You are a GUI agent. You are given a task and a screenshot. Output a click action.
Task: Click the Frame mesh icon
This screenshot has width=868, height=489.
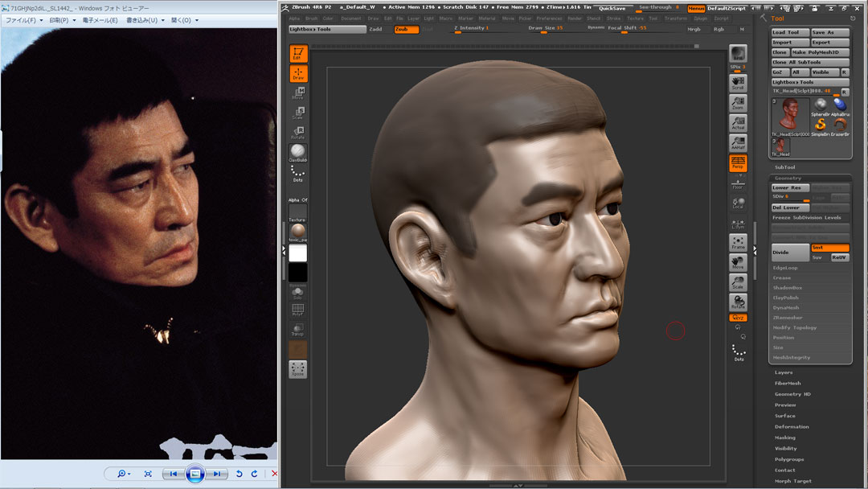pos(738,242)
